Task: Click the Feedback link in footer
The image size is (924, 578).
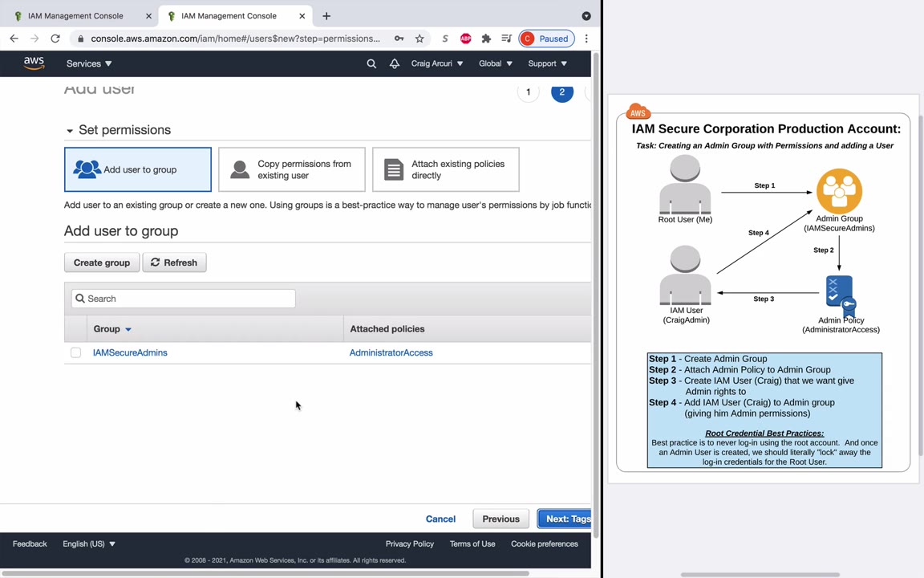Action: (30, 543)
